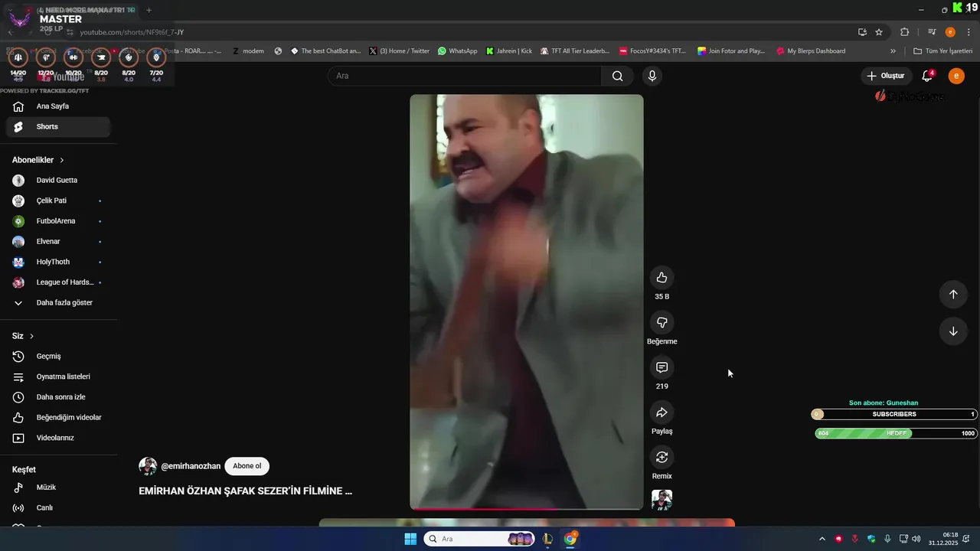Open Elvenar channel subscription
Viewport: 980px width, 551px height.
[x=57, y=241]
